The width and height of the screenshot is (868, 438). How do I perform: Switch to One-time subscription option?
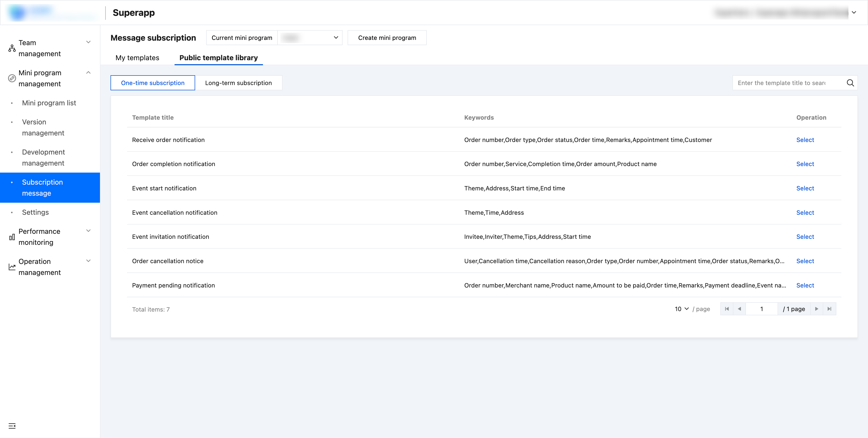153,83
